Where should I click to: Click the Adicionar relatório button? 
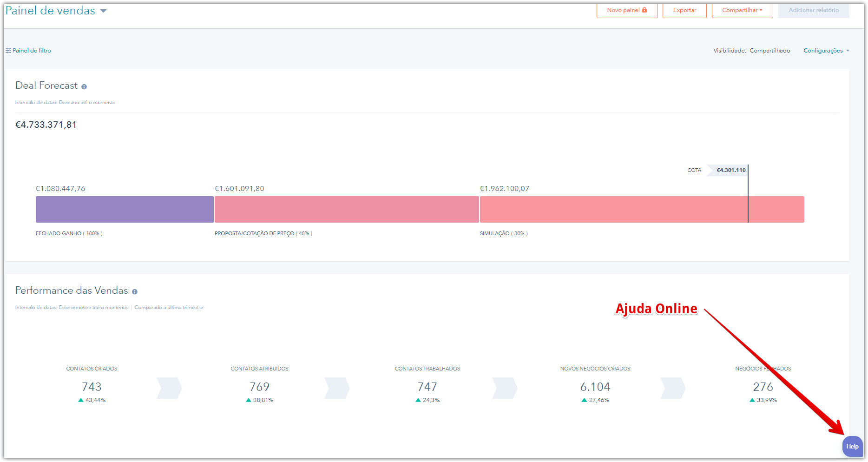coord(813,10)
